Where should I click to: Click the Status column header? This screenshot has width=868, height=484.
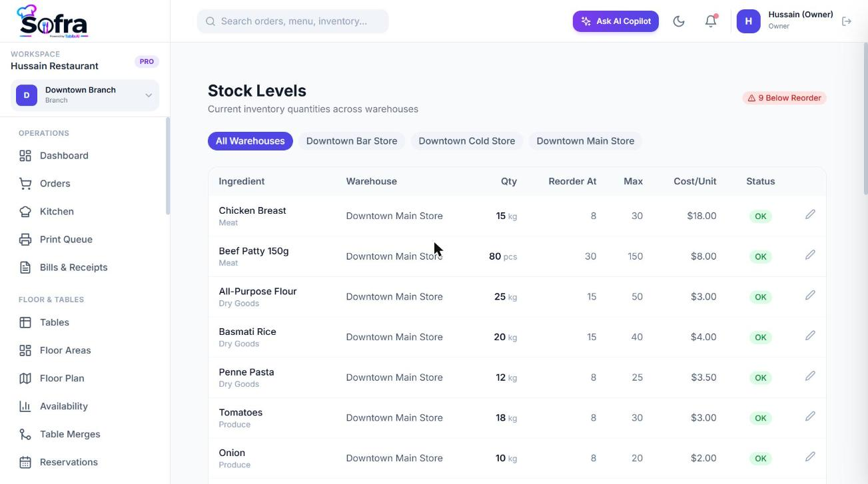pos(760,181)
